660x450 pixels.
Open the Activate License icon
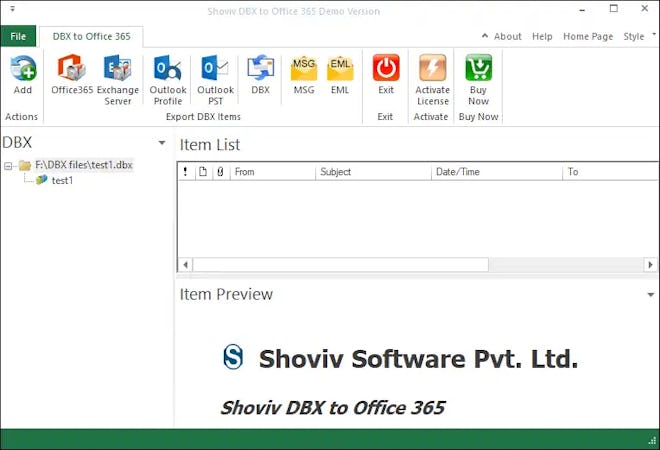tap(432, 68)
